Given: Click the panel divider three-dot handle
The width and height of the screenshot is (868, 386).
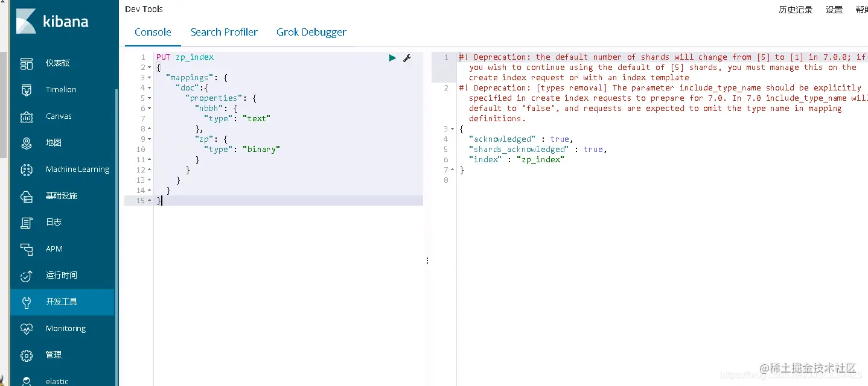Looking at the screenshot, I should tap(427, 261).
